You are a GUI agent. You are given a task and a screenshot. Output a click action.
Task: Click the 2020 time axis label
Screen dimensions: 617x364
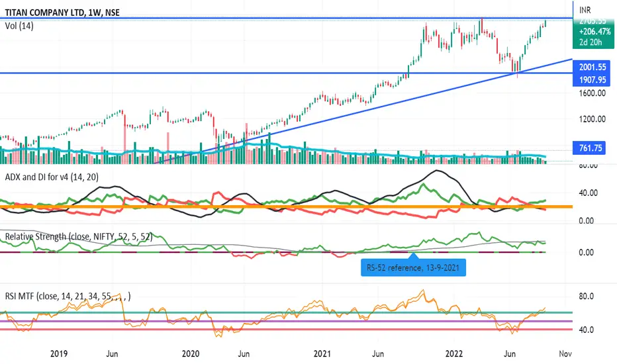pyautogui.click(x=191, y=353)
